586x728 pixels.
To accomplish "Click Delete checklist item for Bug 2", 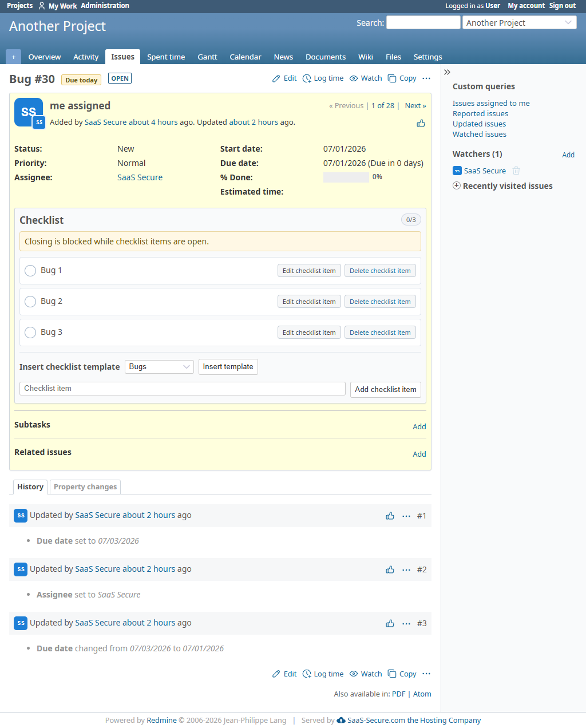I will (x=380, y=302).
